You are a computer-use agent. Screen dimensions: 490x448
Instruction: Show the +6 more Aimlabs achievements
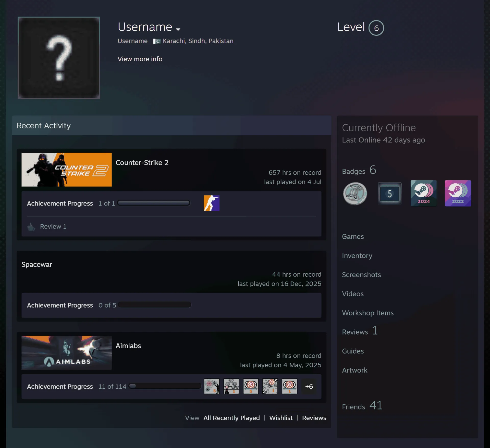[x=309, y=387]
